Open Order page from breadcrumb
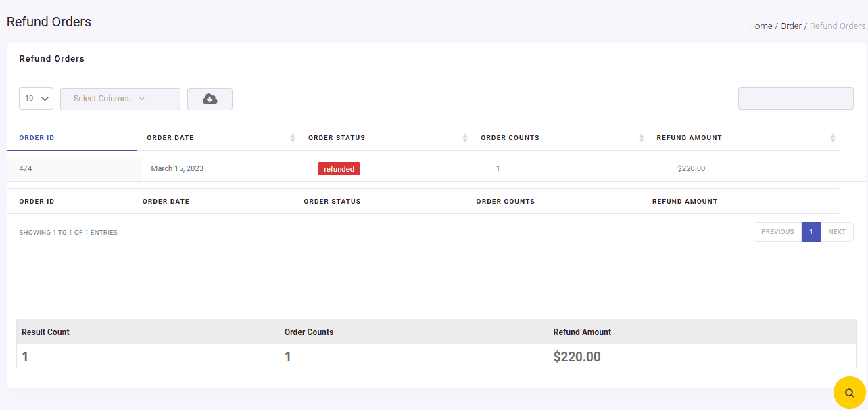Viewport: 868px width, 410px height. point(790,26)
